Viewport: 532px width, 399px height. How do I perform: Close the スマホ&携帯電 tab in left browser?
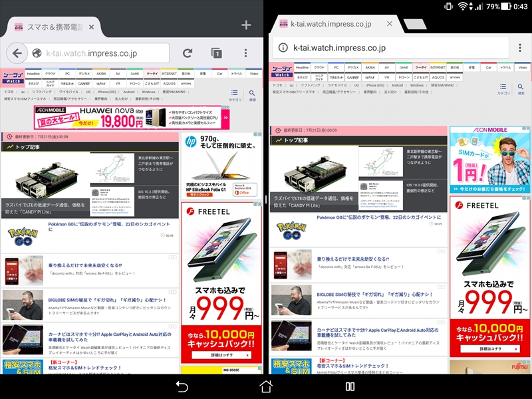(91, 27)
